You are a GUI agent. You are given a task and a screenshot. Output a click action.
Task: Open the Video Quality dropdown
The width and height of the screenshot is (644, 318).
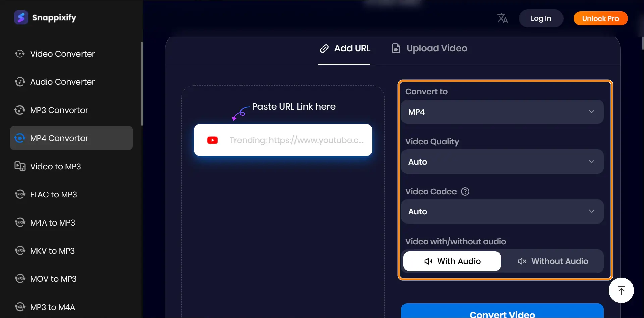pos(502,162)
